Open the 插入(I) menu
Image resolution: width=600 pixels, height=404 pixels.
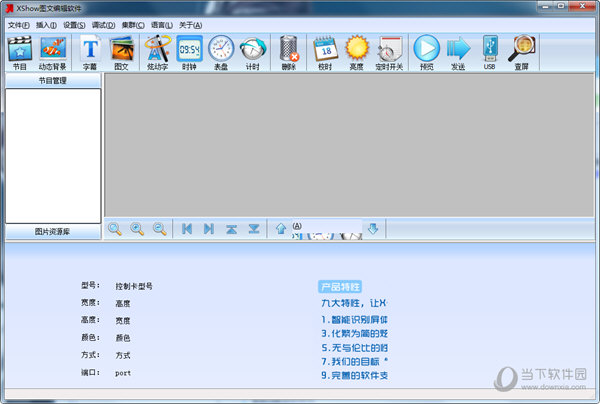pos(46,25)
